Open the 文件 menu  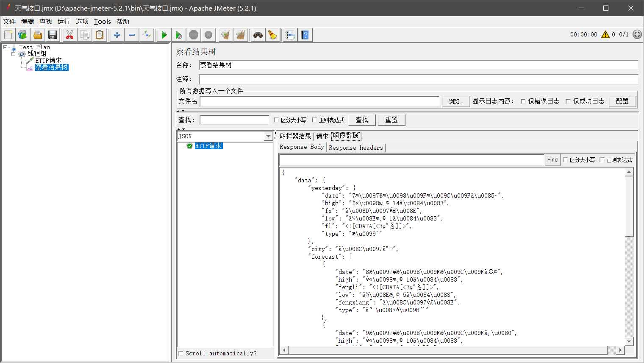coord(9,21)
